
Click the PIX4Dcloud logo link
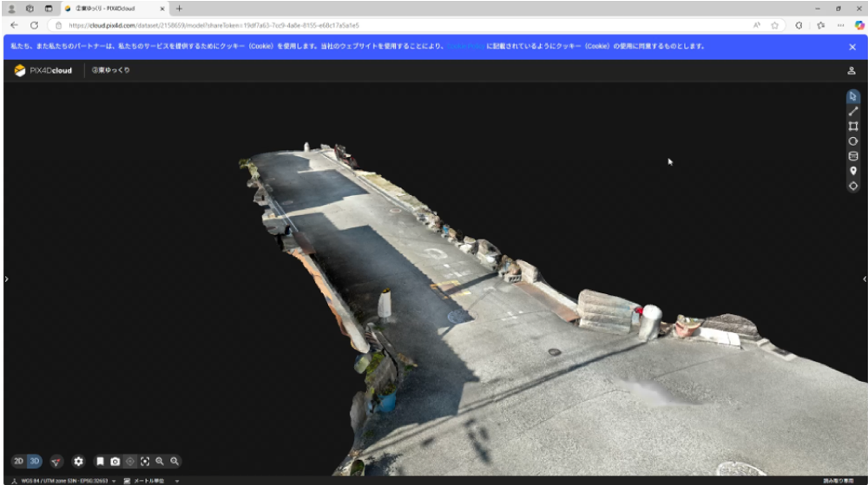[43, 70]
